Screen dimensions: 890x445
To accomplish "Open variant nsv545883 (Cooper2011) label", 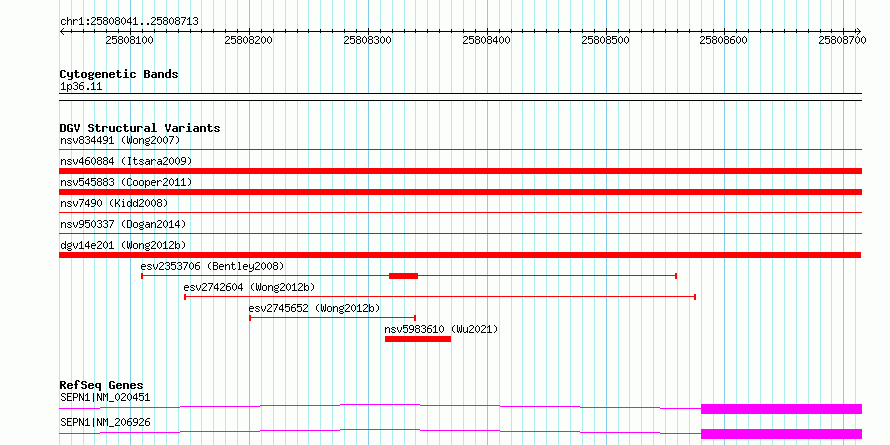I will pos(126,182).
